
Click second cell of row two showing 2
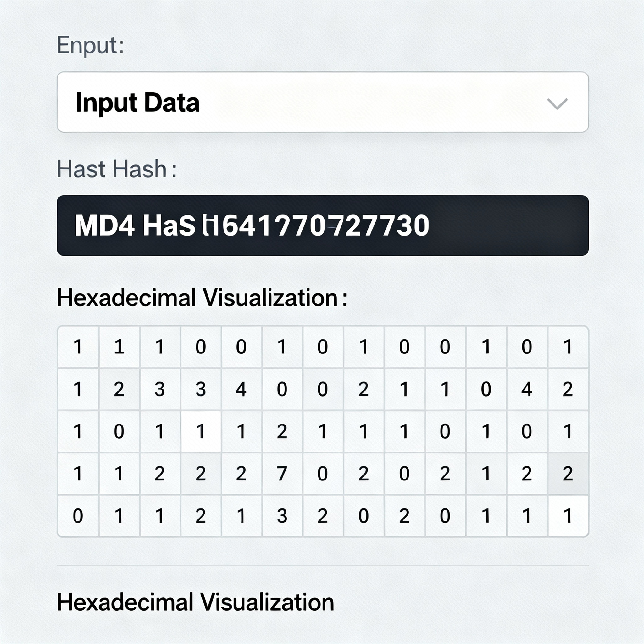coord(119,389)
